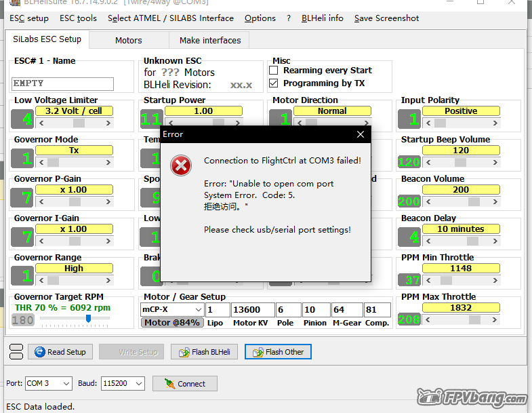Click Governor I-Gain value box 7
Viewport: 532px width, 413px height.
22,237
